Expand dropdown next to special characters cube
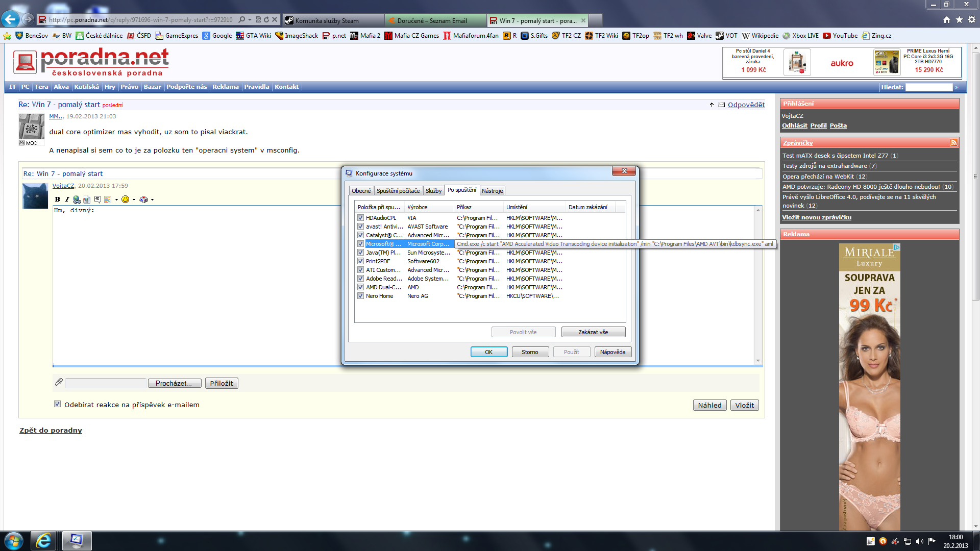The width and height of the screenshot is (980, 551). coord(152,199)
